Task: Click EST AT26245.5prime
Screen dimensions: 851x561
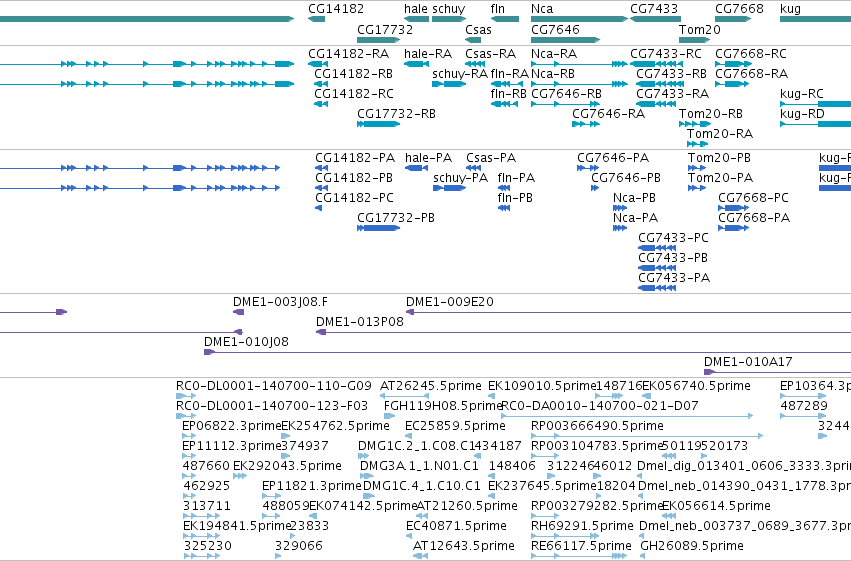Action: tap(430, 386)
